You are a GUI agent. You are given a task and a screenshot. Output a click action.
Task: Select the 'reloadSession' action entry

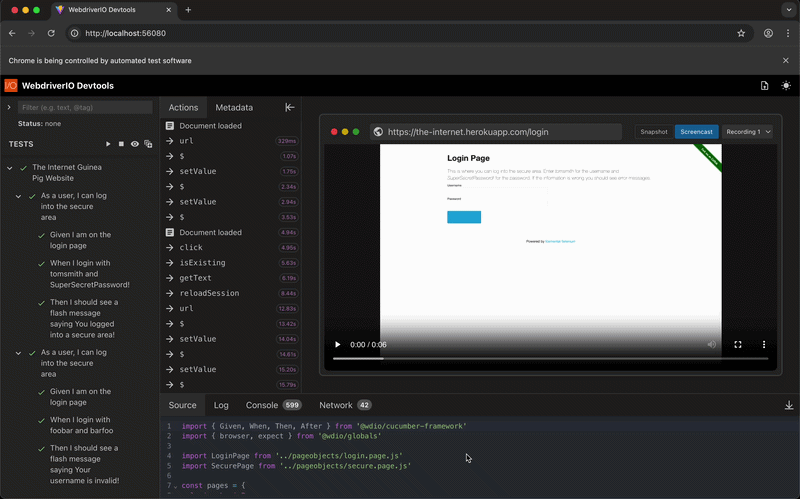coord(231,293)
